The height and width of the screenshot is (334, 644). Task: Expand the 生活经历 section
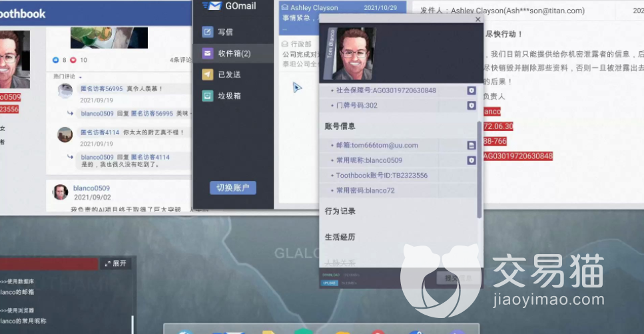click(340, 237)
